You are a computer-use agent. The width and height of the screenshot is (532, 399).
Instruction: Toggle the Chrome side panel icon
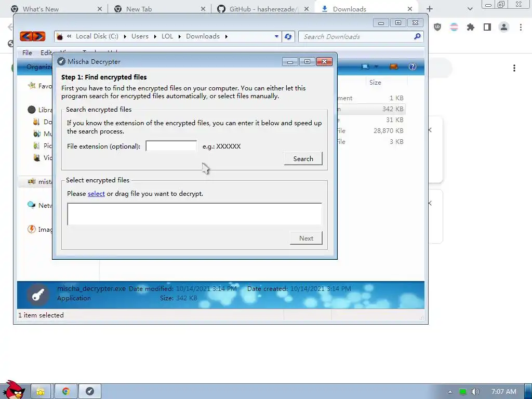pyautogui.click(x=487, y=27)
